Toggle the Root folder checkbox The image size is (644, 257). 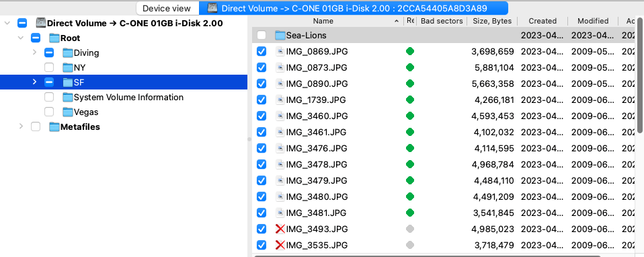36,38
